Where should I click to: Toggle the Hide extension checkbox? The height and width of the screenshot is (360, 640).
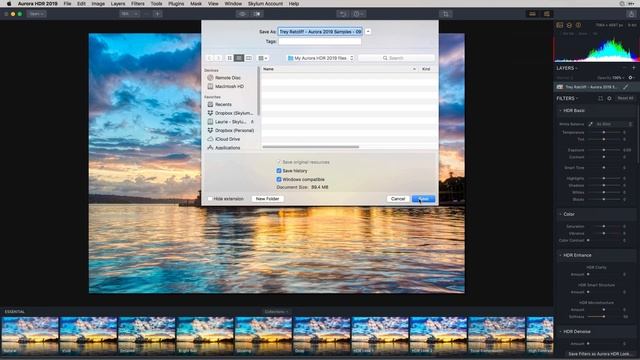coord(210,199)
